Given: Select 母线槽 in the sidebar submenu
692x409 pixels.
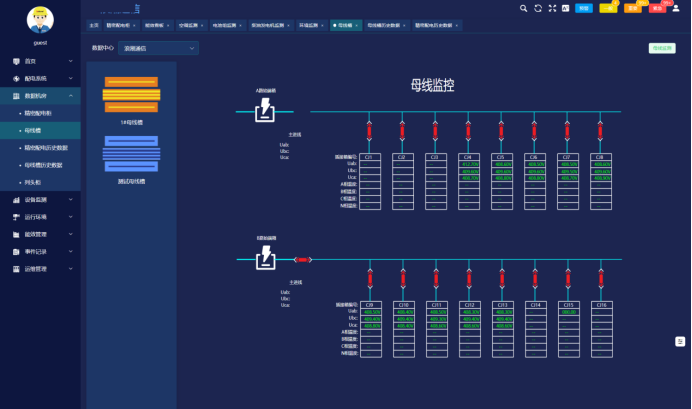Looking at the screenshot, I should click(40, 131).
